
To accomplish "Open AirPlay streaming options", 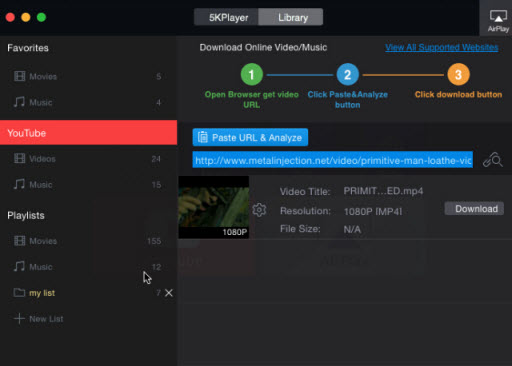I will click(x=498, y=19).
